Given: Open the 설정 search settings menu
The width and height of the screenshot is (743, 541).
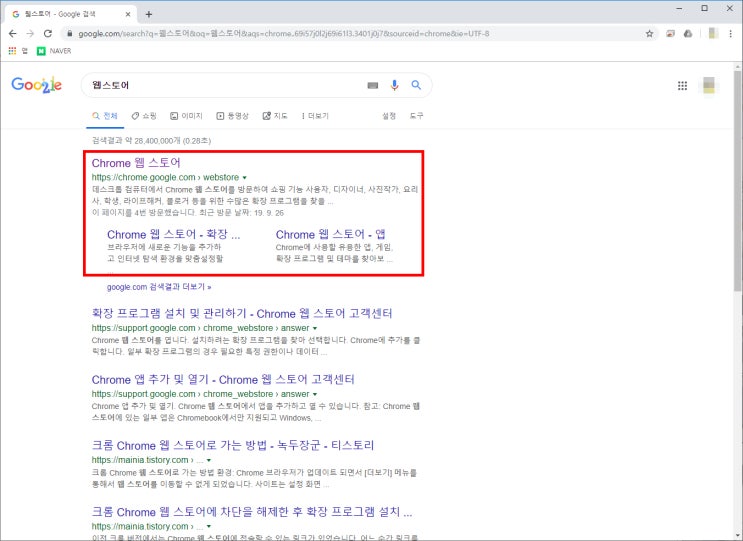Looking at the screenshot, I should tap(389, 116).
